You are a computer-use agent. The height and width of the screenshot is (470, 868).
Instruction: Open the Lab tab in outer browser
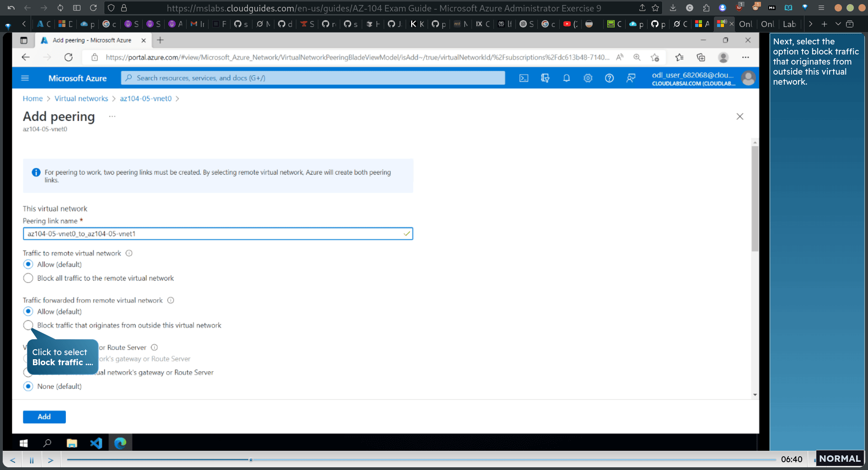point(789,24)
